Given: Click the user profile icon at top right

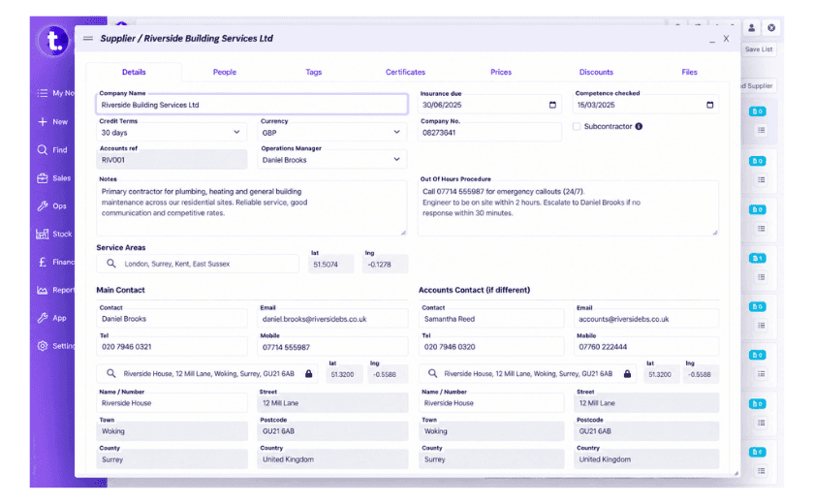Looking at the screenshot, I should [x=751, y=28].
